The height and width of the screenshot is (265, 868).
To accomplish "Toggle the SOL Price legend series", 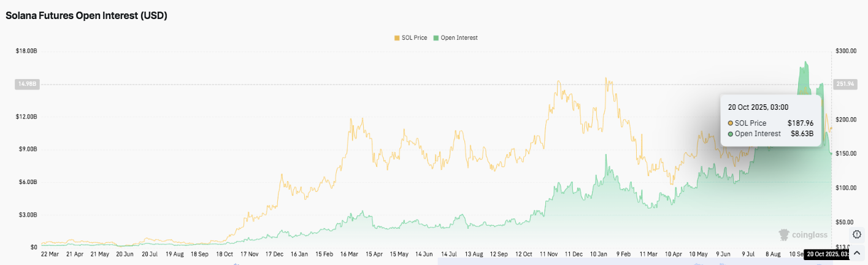I will [x=414, y=38].
